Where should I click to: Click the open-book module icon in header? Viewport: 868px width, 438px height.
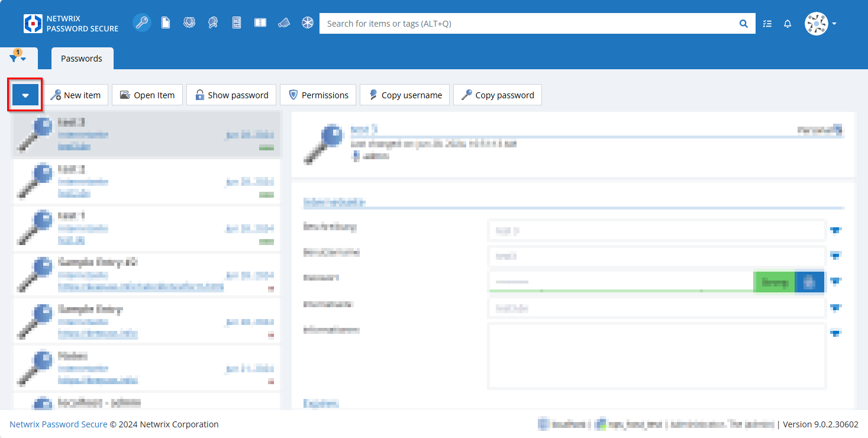click(x=260, y=23)
